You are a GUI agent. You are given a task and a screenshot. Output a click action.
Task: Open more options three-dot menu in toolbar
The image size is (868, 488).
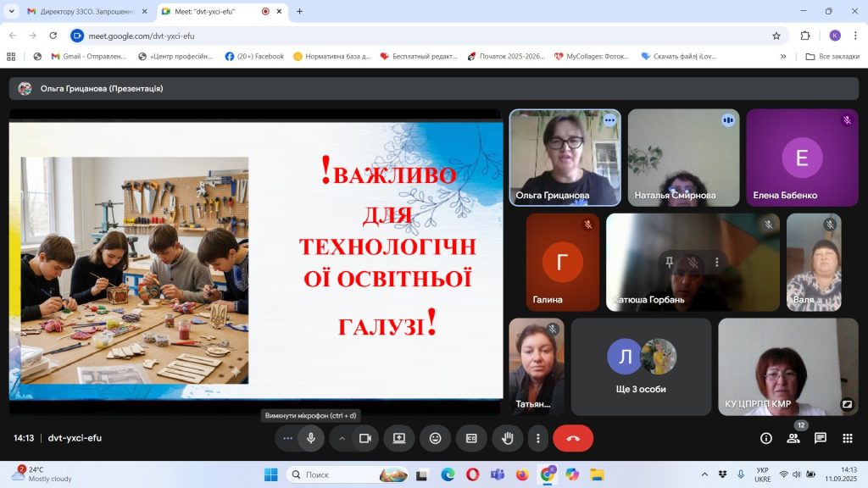[x=538, y=438]
